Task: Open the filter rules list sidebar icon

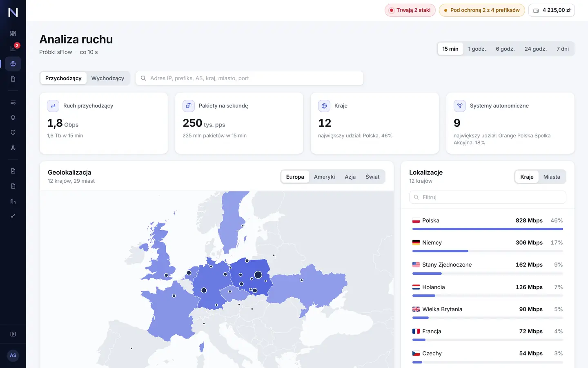Action: (x=13, y=102)
